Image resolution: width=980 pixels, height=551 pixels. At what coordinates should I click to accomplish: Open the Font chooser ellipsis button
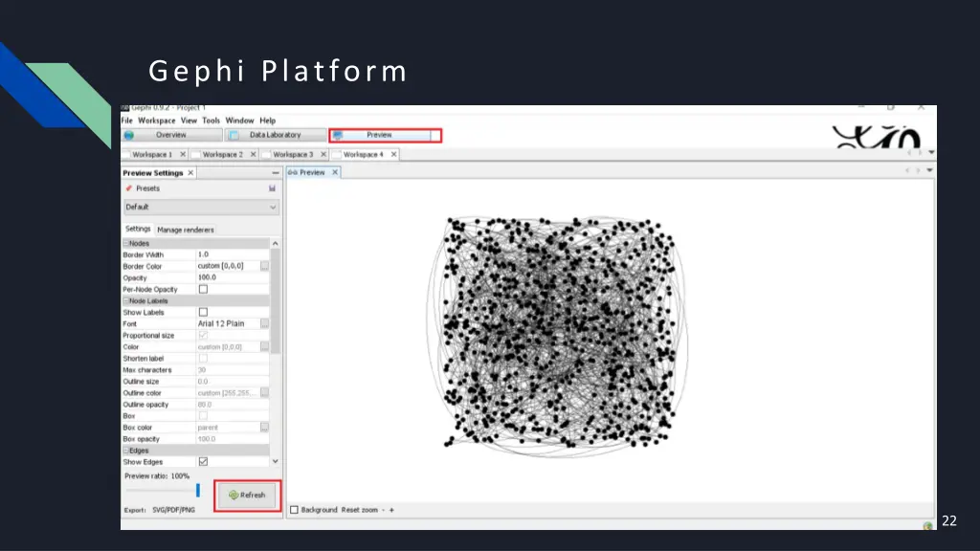[264, 323]
